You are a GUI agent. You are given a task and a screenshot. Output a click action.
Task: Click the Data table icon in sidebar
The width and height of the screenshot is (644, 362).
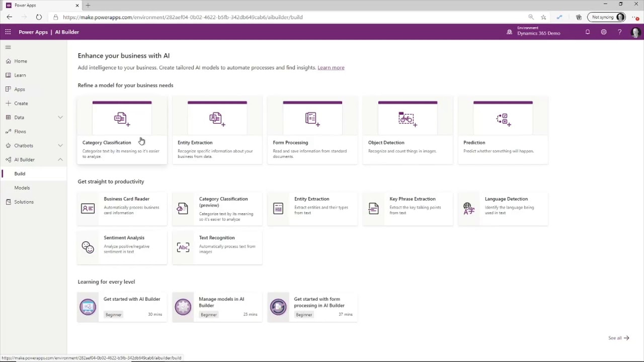(8, 118)
